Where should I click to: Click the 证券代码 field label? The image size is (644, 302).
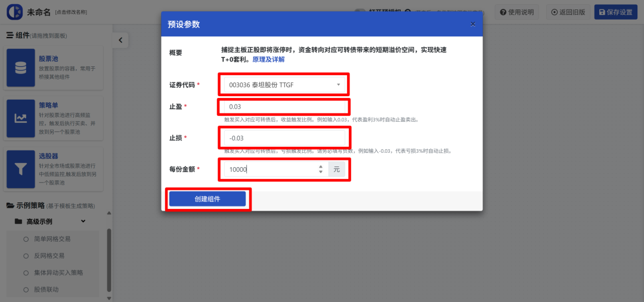(181, 85)
